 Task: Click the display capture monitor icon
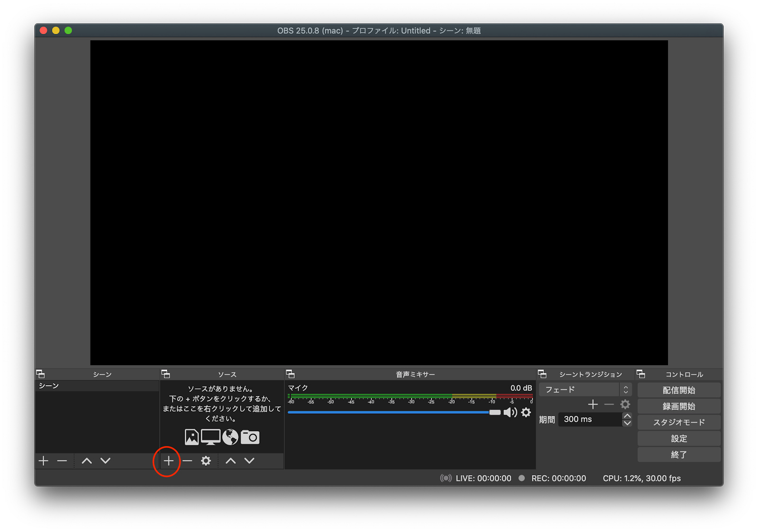click(211, 437)
